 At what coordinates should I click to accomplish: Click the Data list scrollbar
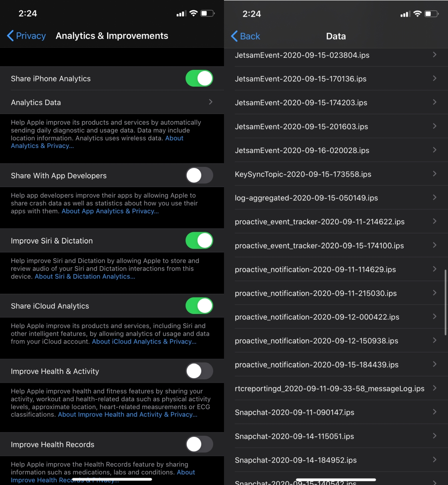tap(445, 302)
